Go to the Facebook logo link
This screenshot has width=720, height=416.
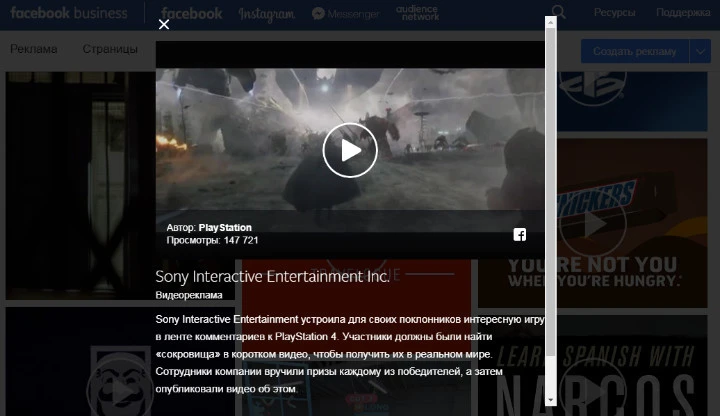coord(191,14)
